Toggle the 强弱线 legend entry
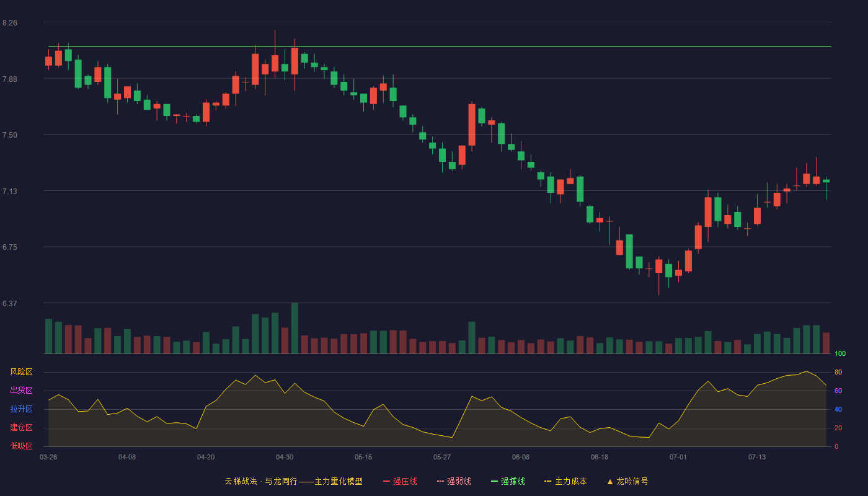This screenshot has height=496, width=868. (x=454, y=481)
